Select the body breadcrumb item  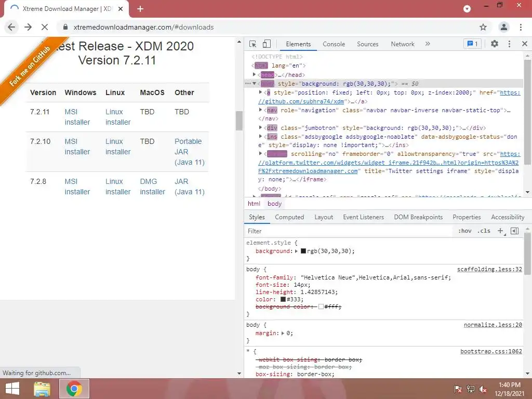[x=274, y=204]
